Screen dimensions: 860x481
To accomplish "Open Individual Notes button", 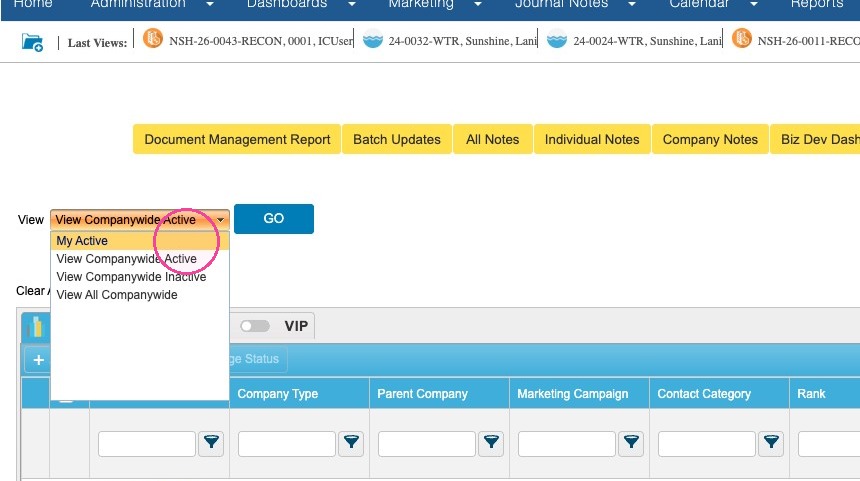I will pyautogui.click(x=592, y=139).
